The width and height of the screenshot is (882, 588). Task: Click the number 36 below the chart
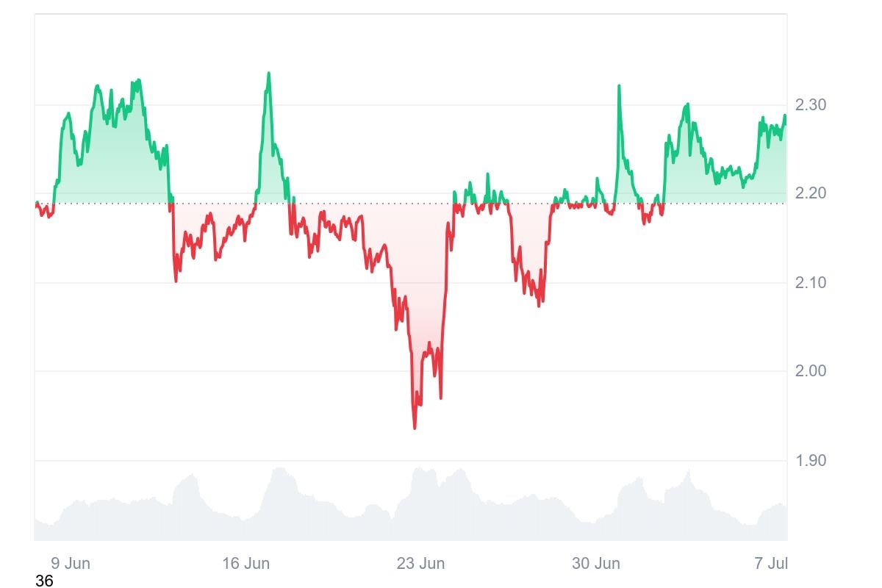[x=44, y=581]
